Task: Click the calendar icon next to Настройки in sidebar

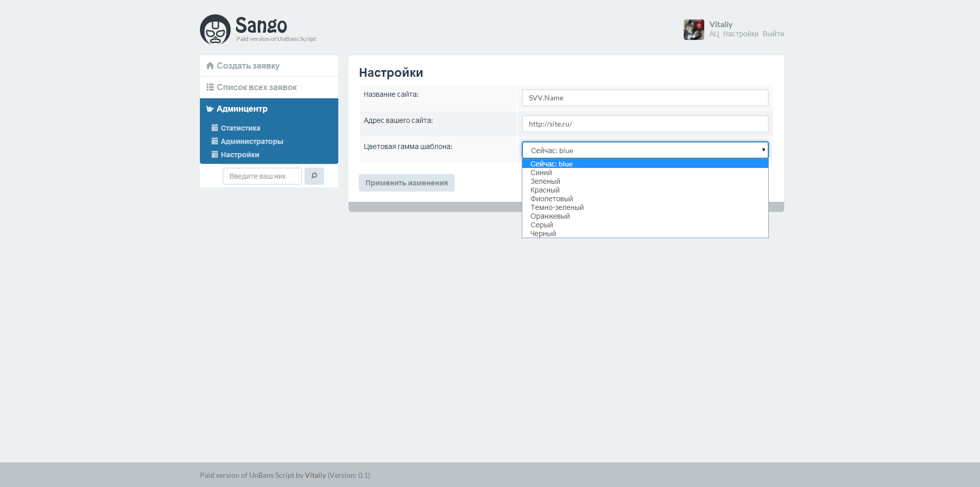Action: click(x=215, y=154)
